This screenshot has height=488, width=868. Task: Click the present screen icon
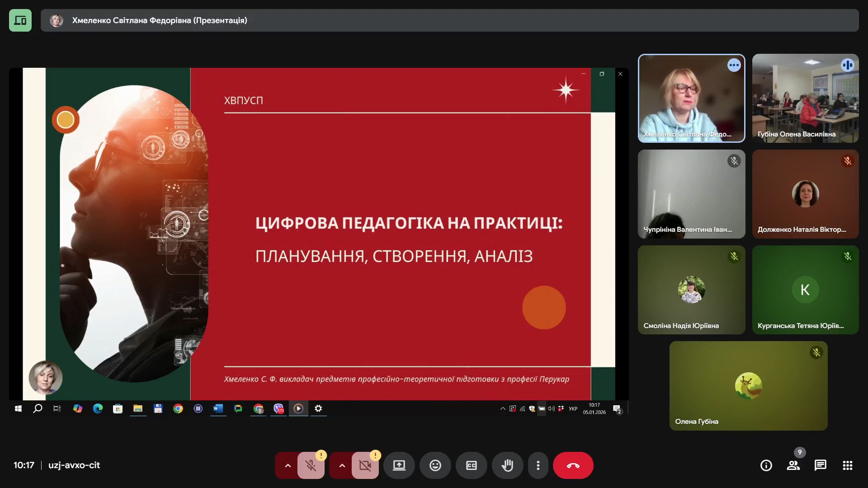(x=399, y=465)
